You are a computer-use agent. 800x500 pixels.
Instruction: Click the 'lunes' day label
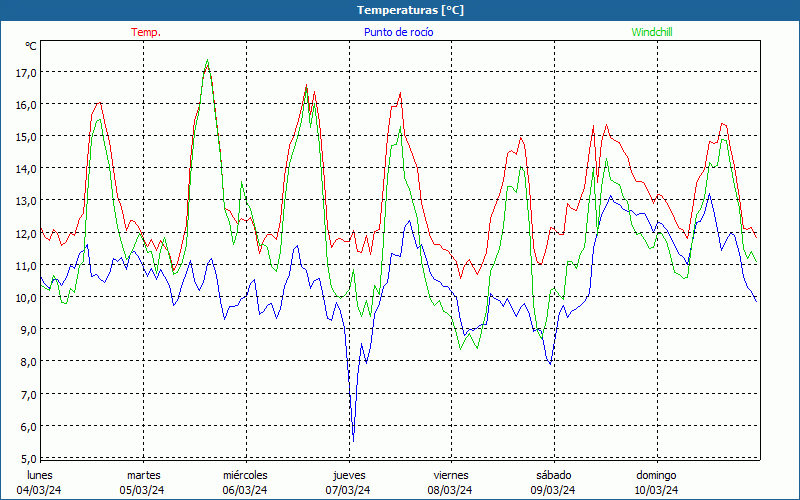point(39,475)
